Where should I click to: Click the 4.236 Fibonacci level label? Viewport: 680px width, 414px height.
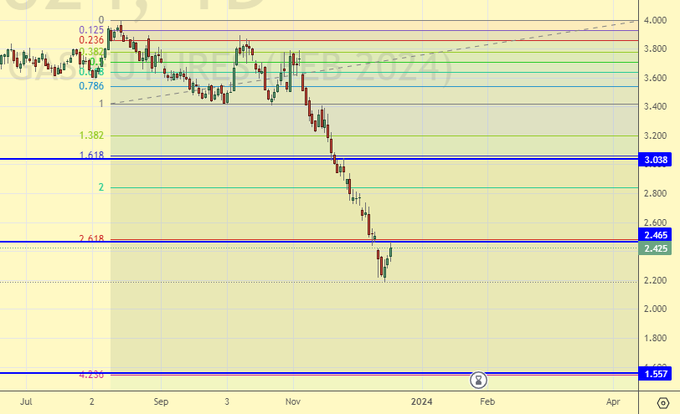[91, 374]
